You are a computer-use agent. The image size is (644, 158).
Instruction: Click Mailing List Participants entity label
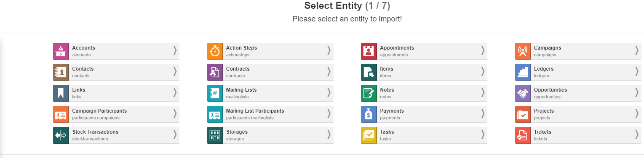(x=255, y=111)
